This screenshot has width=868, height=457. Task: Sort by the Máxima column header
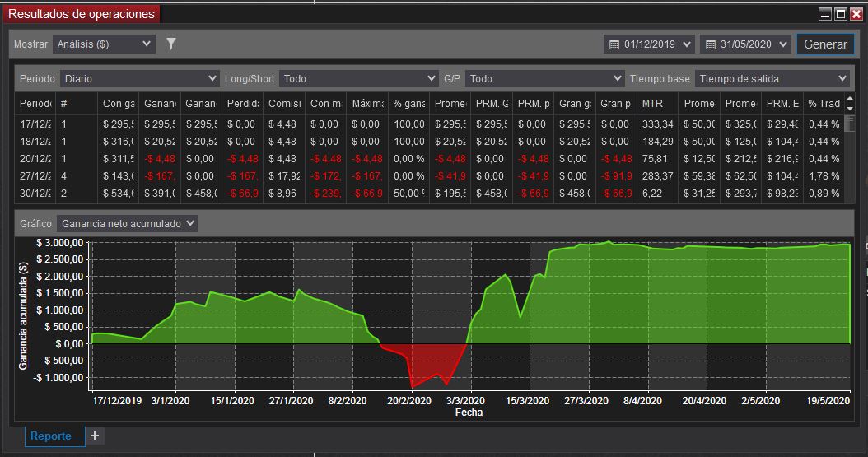click(367, 104)
